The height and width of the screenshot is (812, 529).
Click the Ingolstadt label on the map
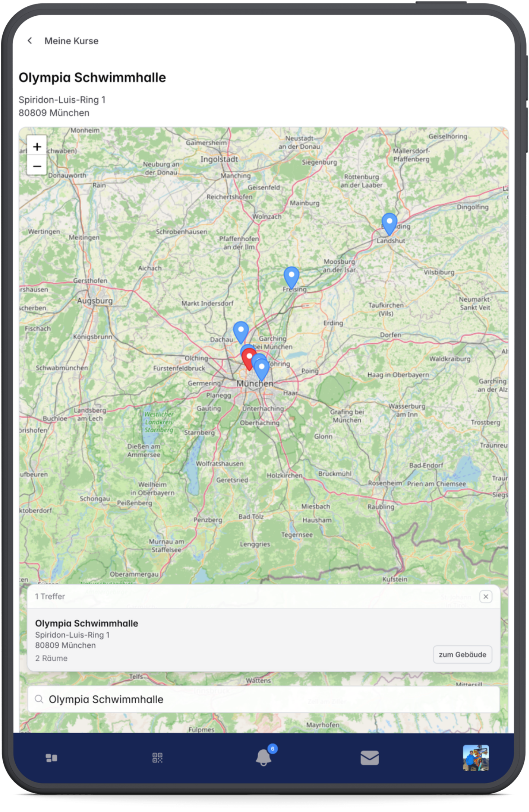[219, 160]
